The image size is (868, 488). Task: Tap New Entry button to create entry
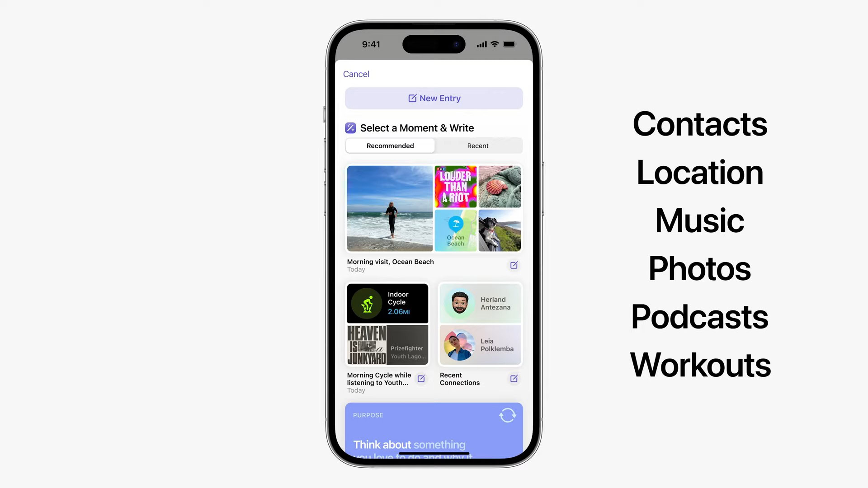click(x=434, y=98)
